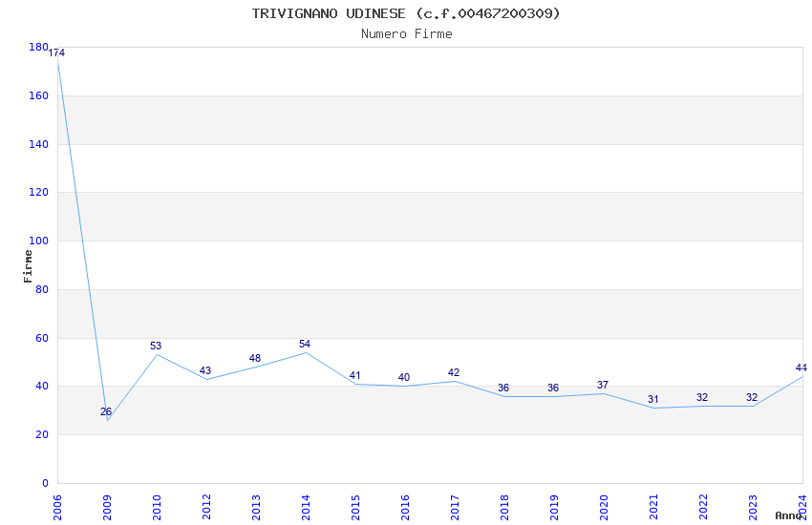This screenshot has height=525, width=812.
Task: Click y-axis tick value 0
Action: [45, 483]
